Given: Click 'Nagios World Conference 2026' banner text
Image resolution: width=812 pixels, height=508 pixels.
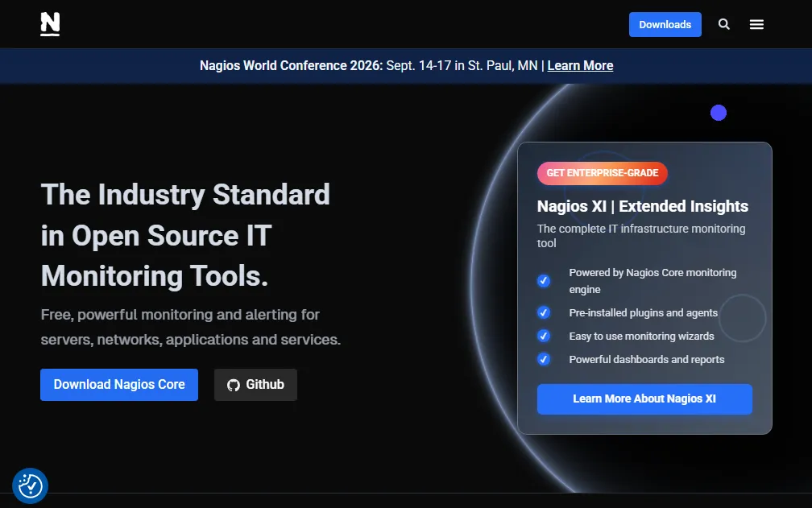Looking at the screenshot, I should pos(291,66).
